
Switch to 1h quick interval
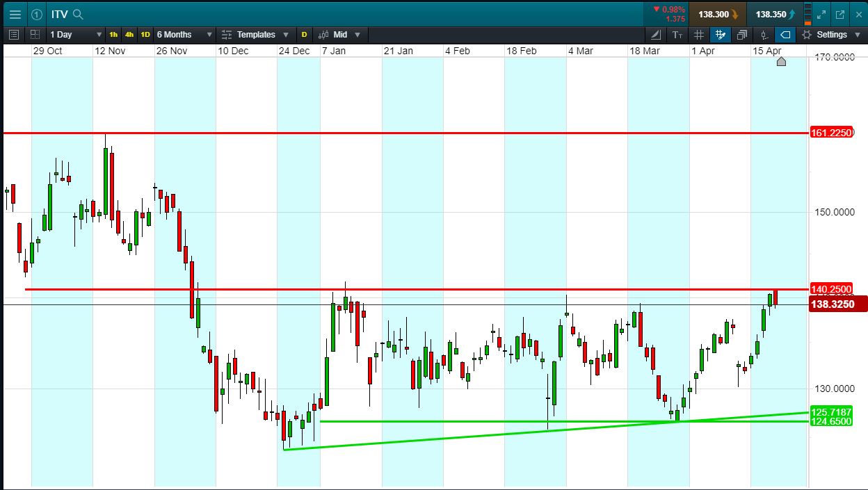click(113, 34)
